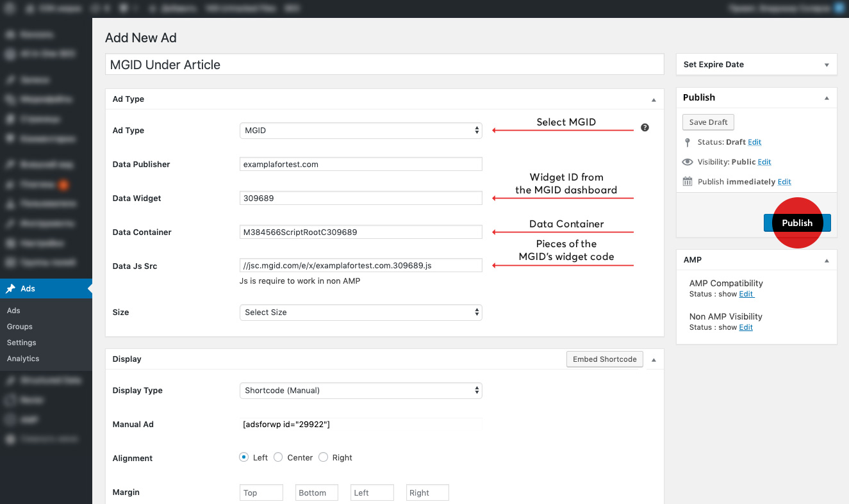The height and width of the screenshot is (504, 849).
Task: Open the Display Type dropdown
Action: 361,390
